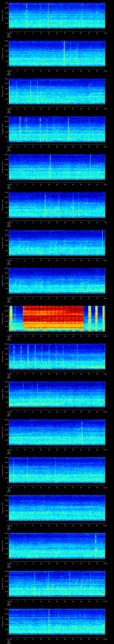The width and height of the screenshot is (114, 644).
Task: Click the spectrogram panel starting at 3:17:00
Action: [x=57, y=621]
